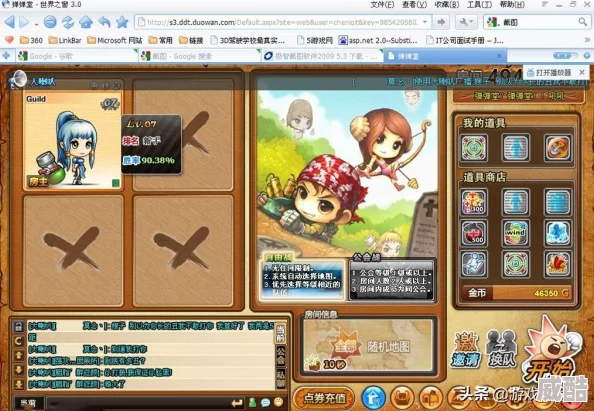Image resolution: width=594 pixels, height=411 pixels.
Task: Open the 文件(F) menu
Action: (x=382, y=5)
